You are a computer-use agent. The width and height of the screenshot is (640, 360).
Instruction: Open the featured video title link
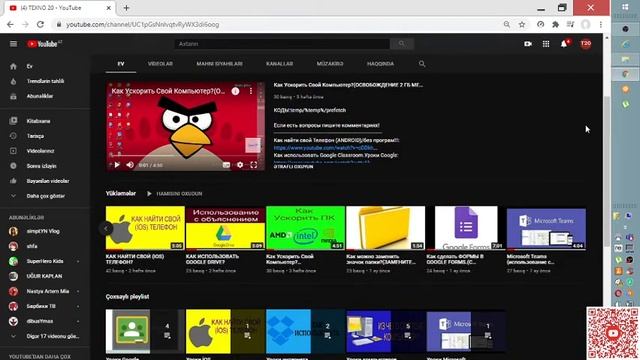[x=348, y=85]
